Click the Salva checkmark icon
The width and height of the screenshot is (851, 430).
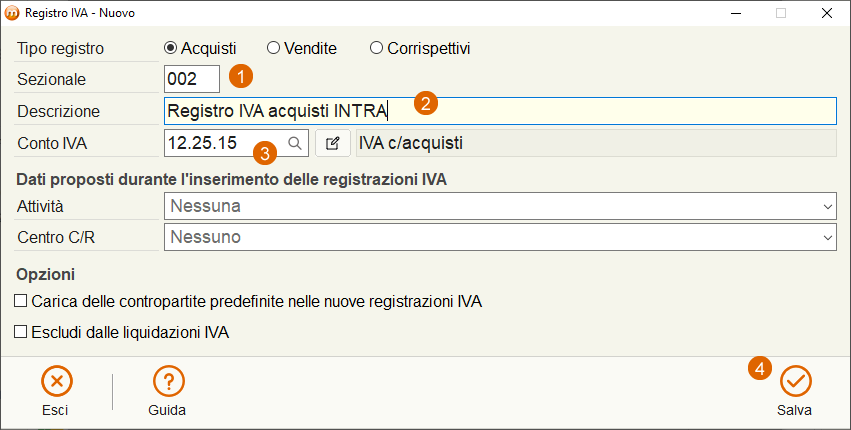[x=795, y=382]
